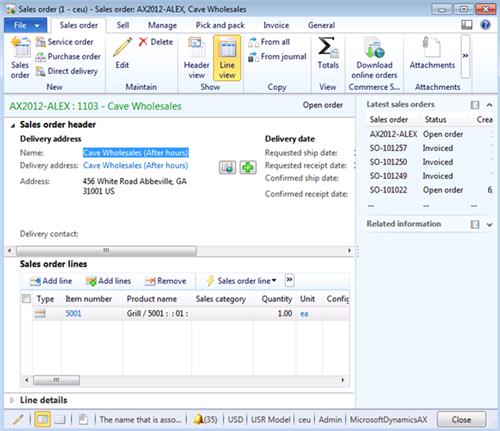Viewport: 500px width, 431px height.
Task: Open the Invoice tab
Action: 276,25
